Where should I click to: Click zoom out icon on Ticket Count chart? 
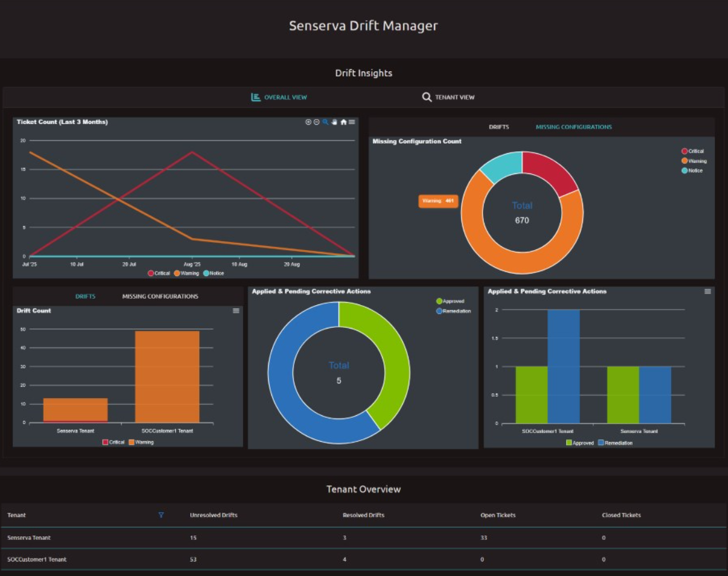317,122
